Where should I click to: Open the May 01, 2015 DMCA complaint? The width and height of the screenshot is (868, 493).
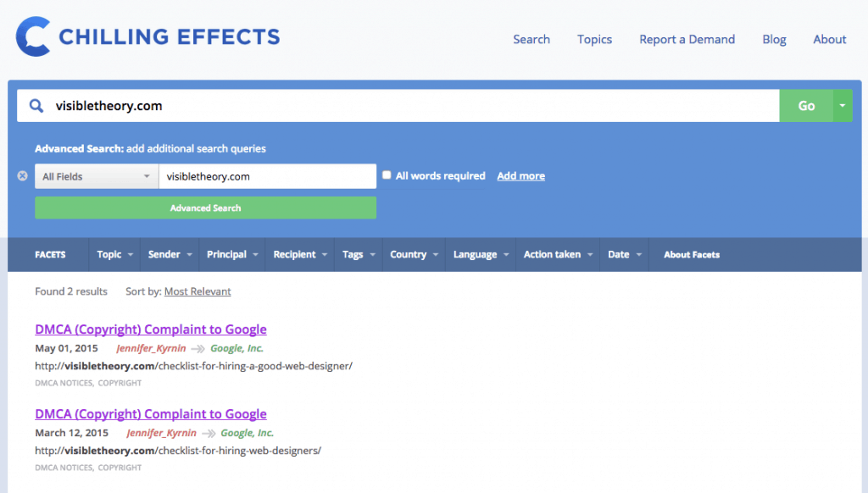point(151,330)
